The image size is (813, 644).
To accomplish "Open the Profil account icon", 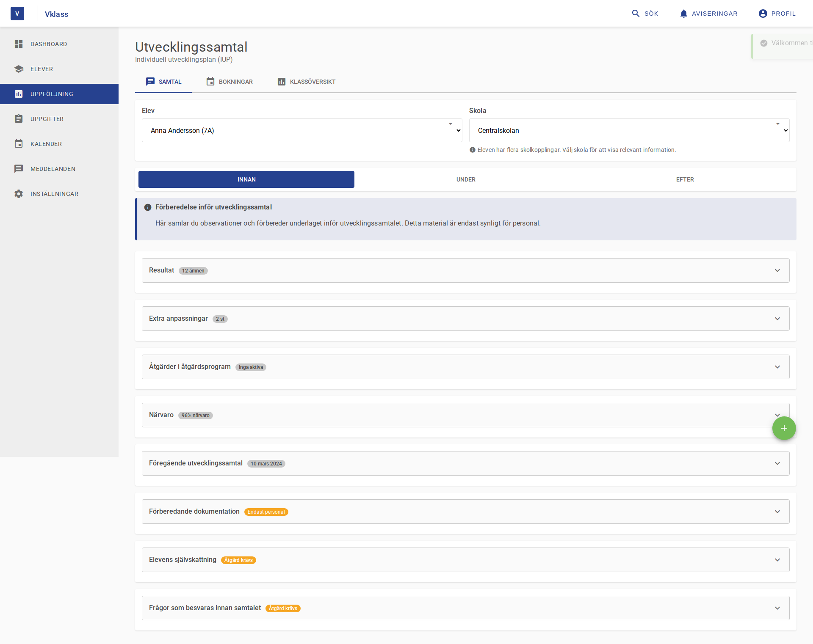I will click(762, 13).
